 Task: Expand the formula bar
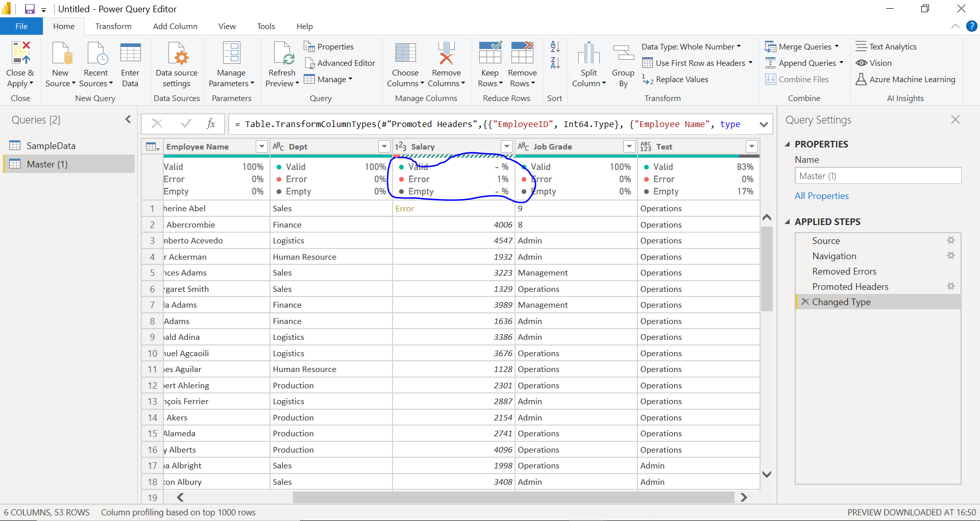[x=764, y=125]
